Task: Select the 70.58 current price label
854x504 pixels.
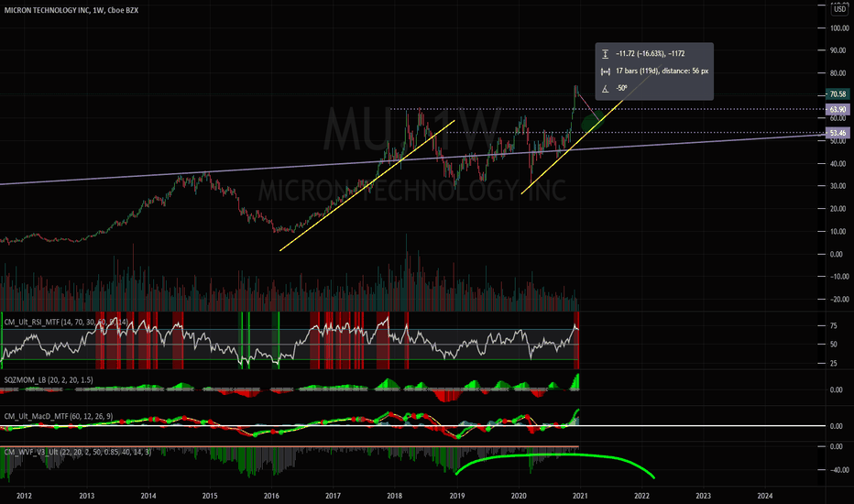Action: click(838, 94)
